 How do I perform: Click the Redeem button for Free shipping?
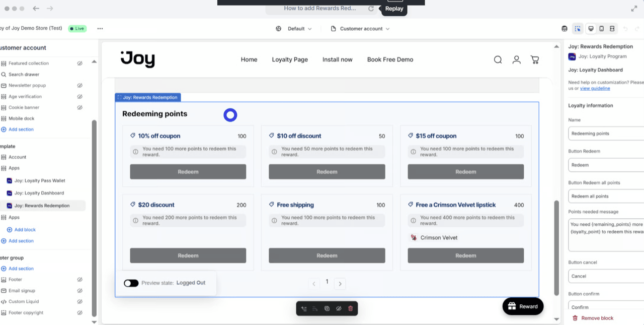(x=327, y=255)
